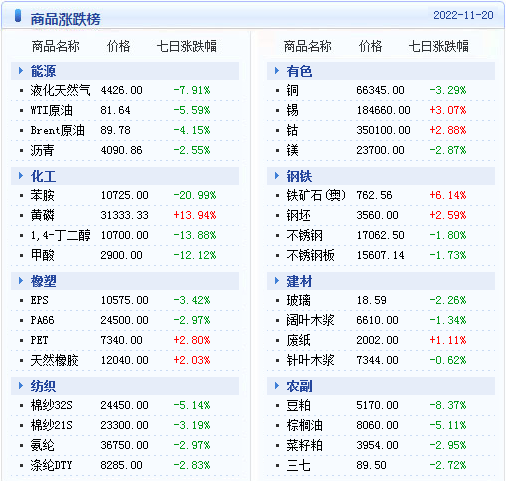Select 针叶木浆 commodity name
506x481 pixels.
pos(310,360)
